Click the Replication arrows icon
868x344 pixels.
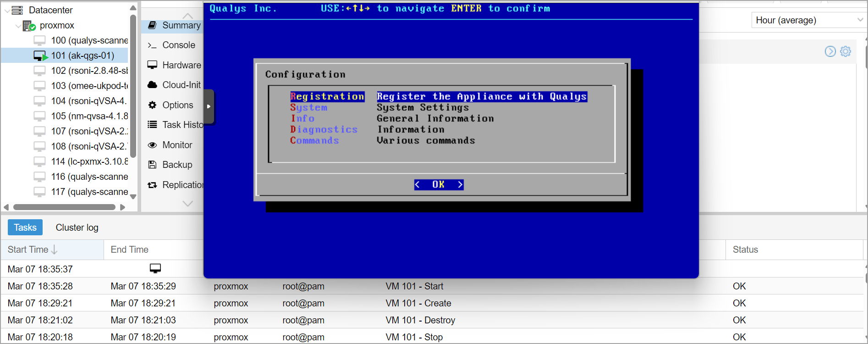(152, 185)
